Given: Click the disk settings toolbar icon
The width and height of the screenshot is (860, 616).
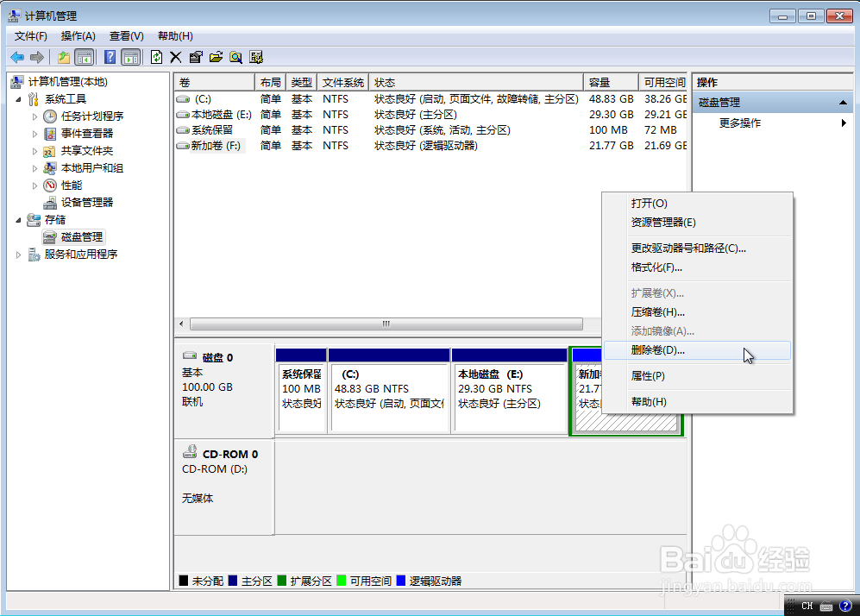Looking at the screenshot, I should click(256, 57).
